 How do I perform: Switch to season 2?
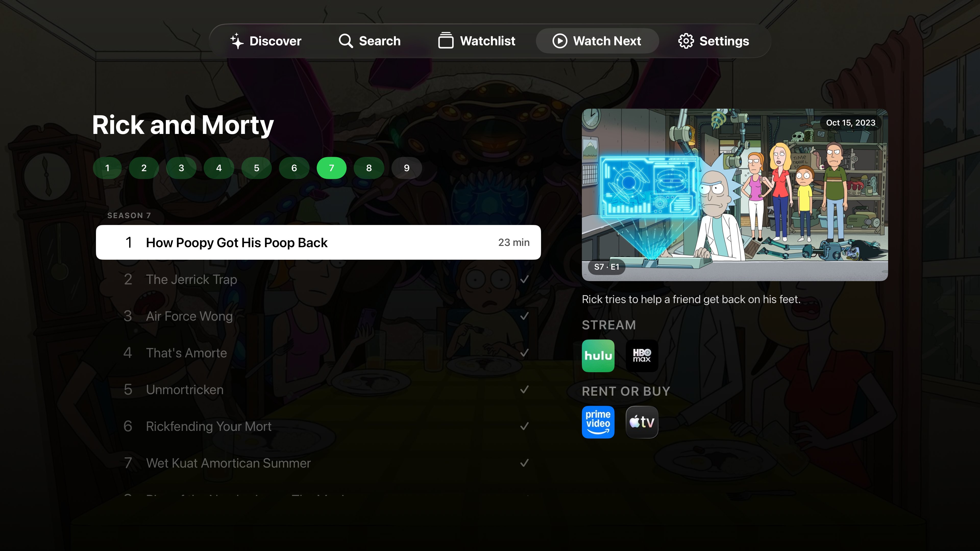(x=144, y=168)
